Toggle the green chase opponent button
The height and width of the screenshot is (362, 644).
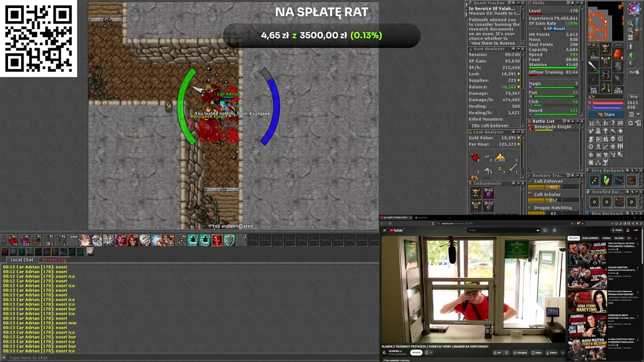pos(630,55)
